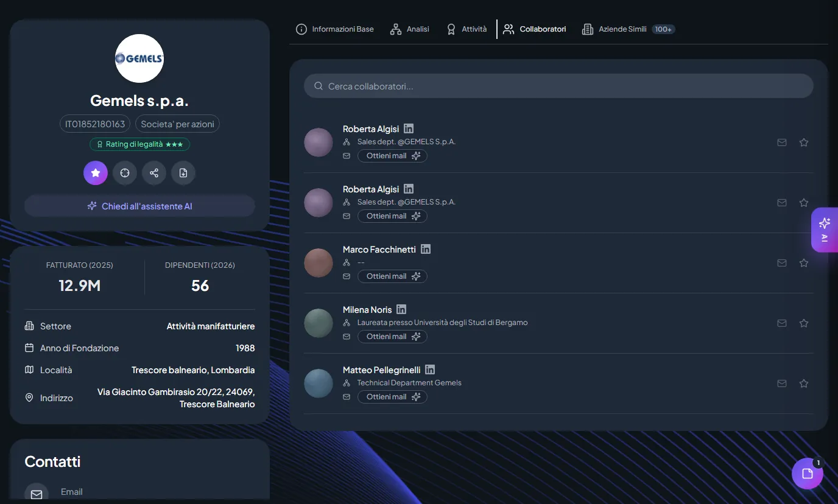The height and width of the screenshot is (504, 838).
Task: Click the Matteo Pellegrinelli name
Action: point(382,370)
